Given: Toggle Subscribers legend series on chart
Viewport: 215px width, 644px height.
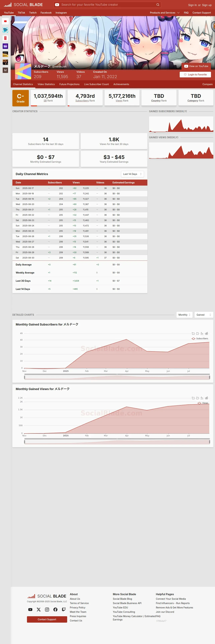Looking at the screenshot, I should pyautogui.click(x=200, y=338).
